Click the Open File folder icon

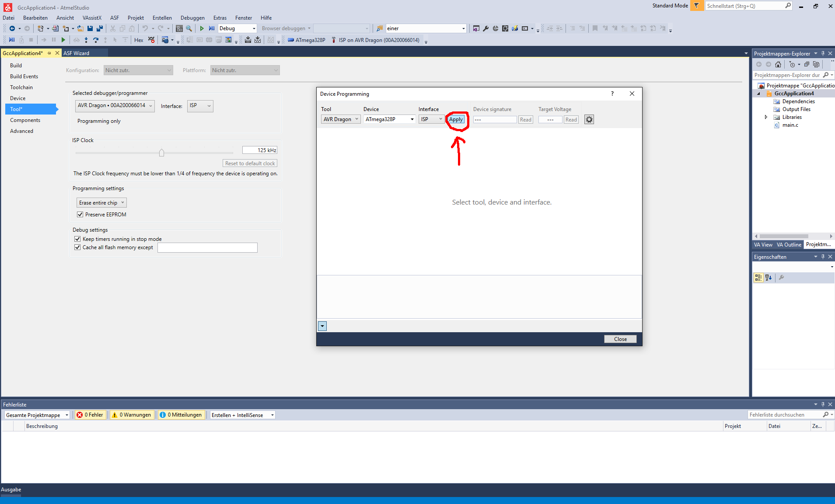[x=80, y=28]
